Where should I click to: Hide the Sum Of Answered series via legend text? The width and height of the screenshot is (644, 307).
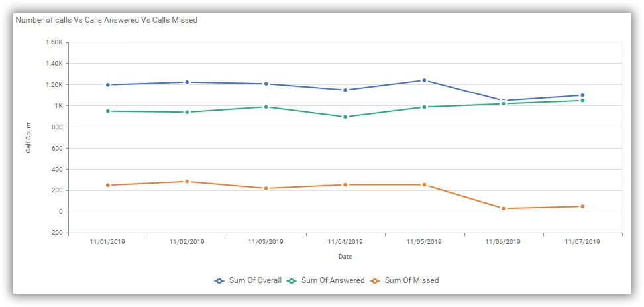point(333,280)
